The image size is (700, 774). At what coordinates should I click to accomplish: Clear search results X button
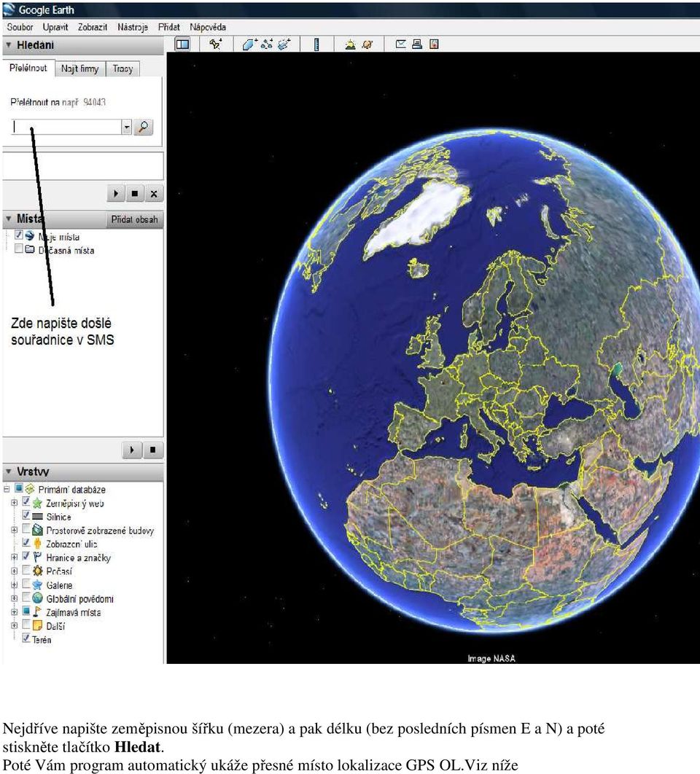[154, 194]
